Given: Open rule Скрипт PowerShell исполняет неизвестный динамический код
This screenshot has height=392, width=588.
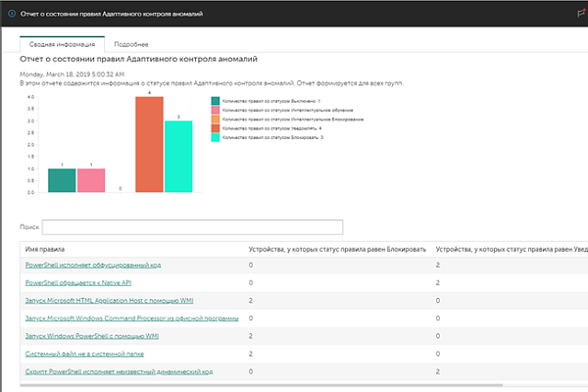Looking at the screenshot, I should 119,371.
